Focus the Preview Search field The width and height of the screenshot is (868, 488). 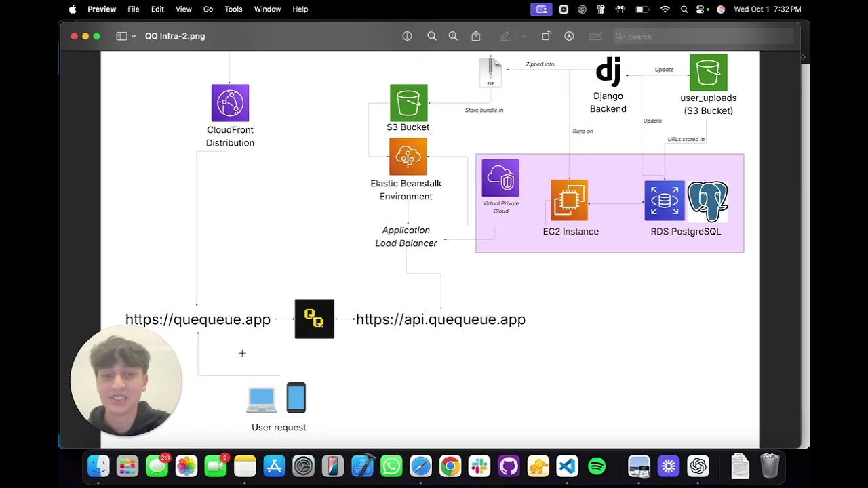703,37
